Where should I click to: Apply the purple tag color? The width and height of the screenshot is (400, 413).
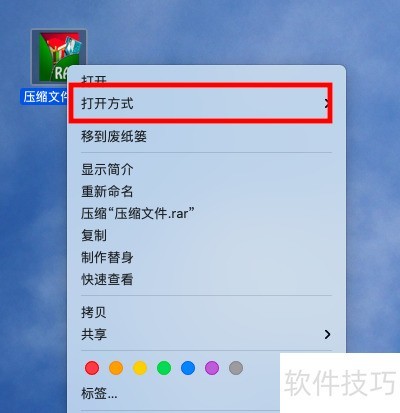pos(212,368)
